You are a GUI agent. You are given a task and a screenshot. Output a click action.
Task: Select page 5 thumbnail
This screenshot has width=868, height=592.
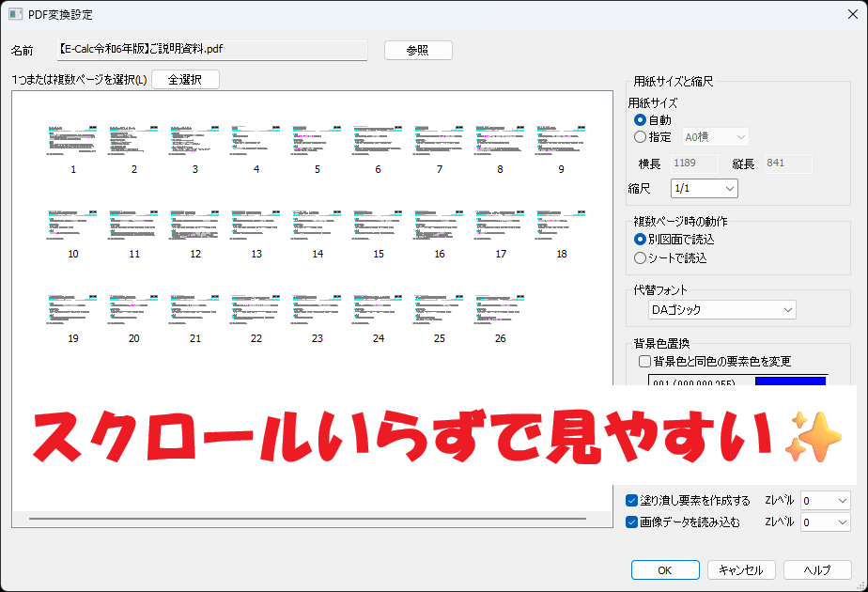click(x=317, y=141)
